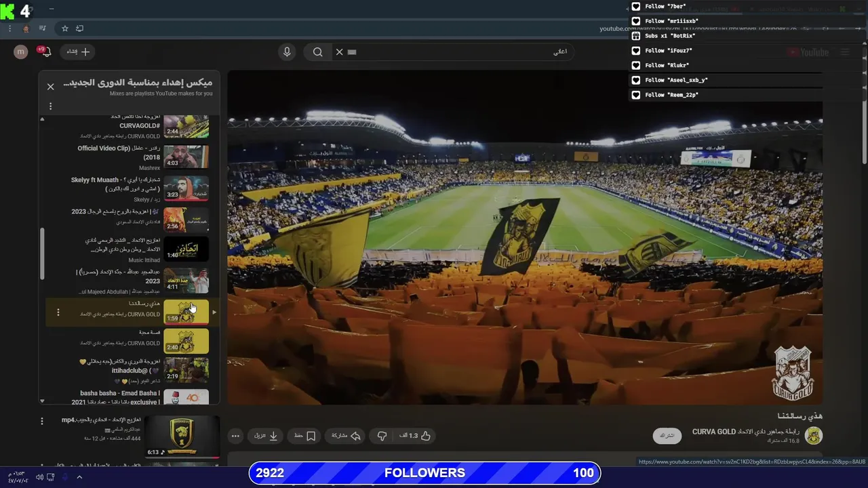
Task: Bookmark page with browser star icon
Action: (x=65, y=28)
